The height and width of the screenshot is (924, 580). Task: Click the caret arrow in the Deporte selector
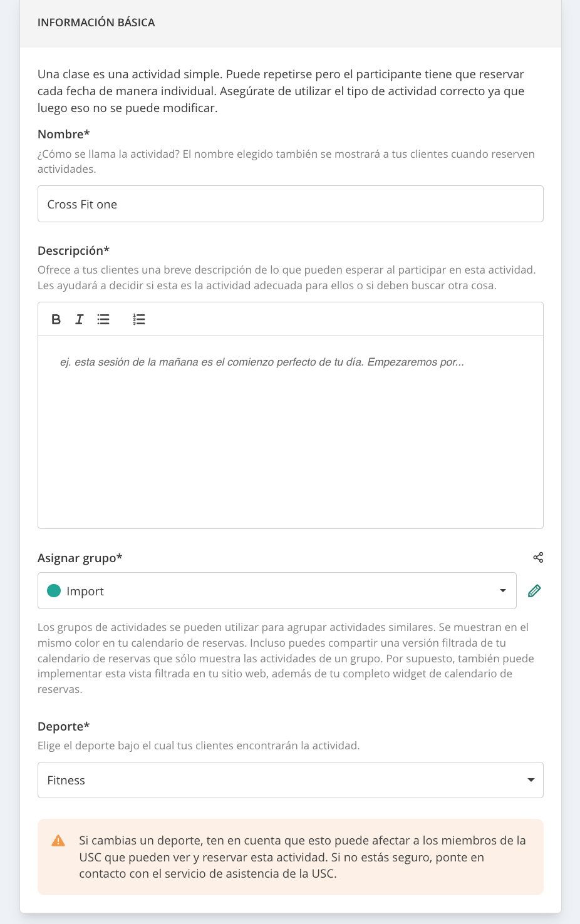[x=531, y=780]
